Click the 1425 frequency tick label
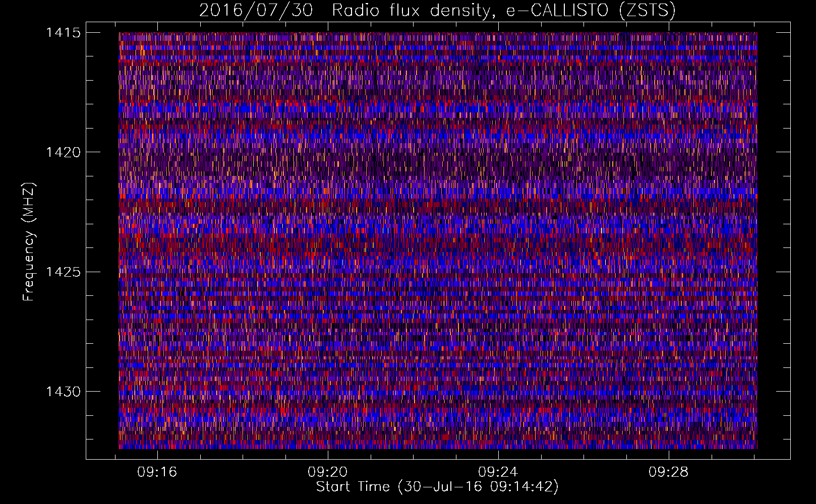The width and height of the screenshot is (816, 504). 63,272
